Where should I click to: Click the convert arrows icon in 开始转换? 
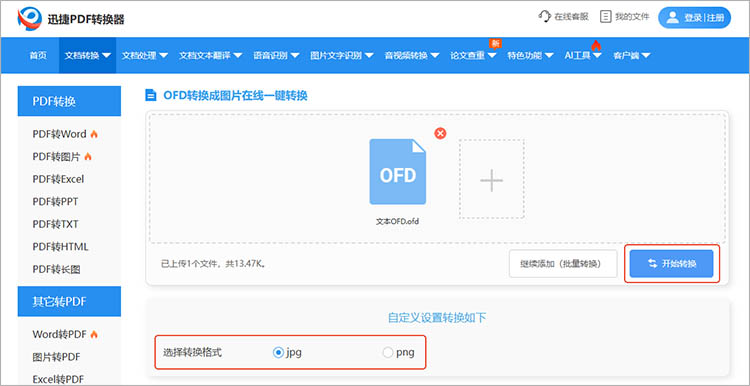point(652,264)
